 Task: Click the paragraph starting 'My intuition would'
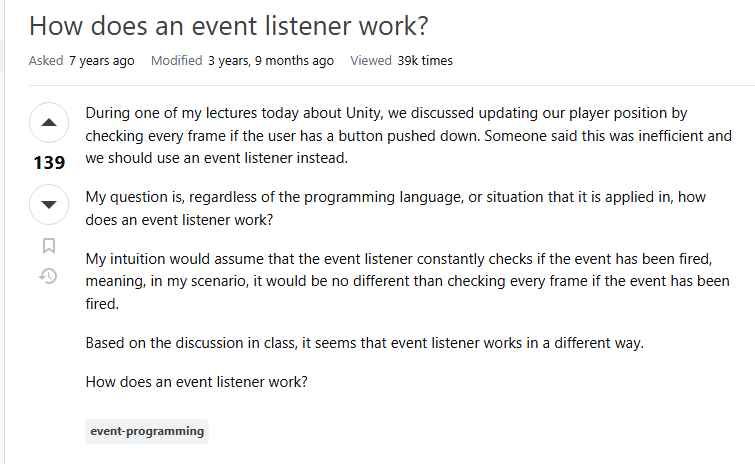click(x=407, y=281)
